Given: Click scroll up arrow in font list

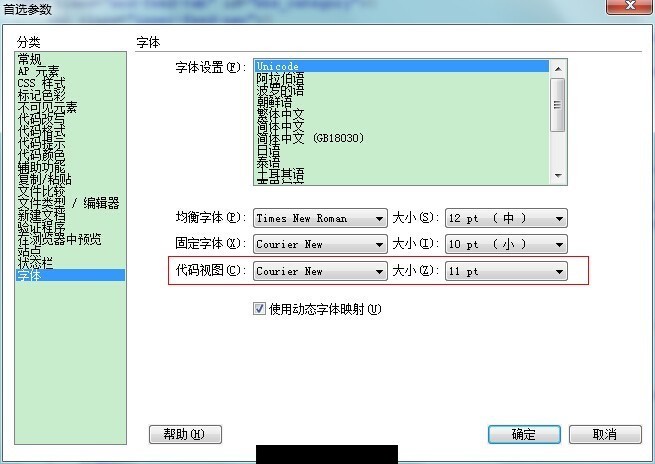Looking at the screenshot, I should [558, 68].
